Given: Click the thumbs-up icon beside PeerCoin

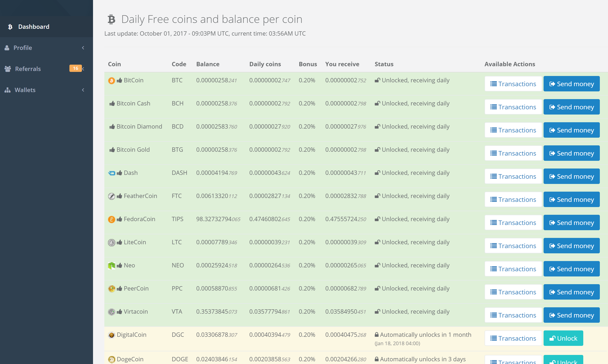Looking at the screenshot, I should (120, 288).
